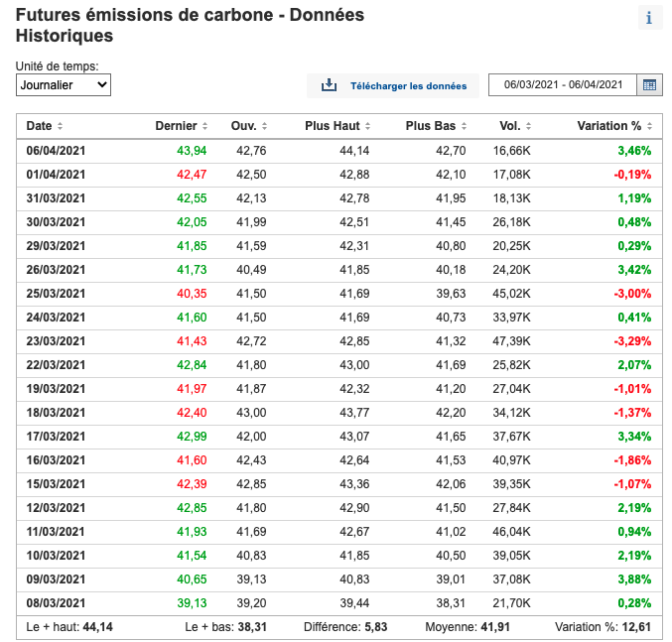672x642 pixels.
Task: Select date cell 17/03/2021
Action: 56,437
